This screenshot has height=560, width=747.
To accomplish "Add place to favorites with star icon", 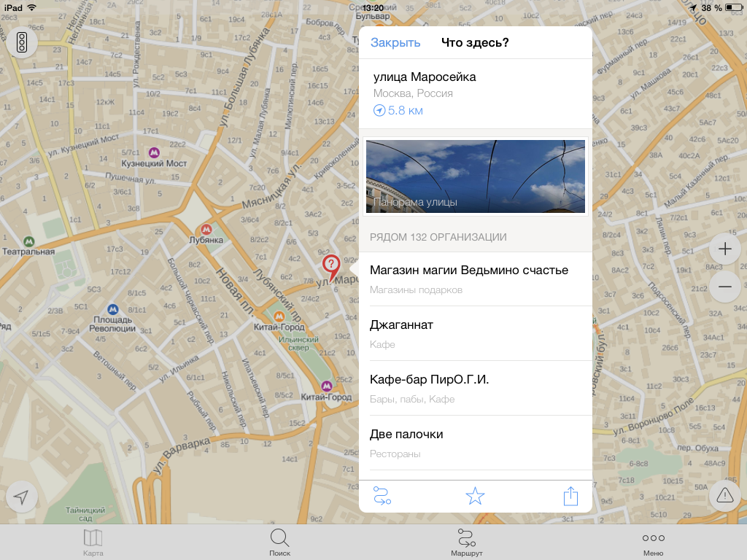I will (475, 496).
